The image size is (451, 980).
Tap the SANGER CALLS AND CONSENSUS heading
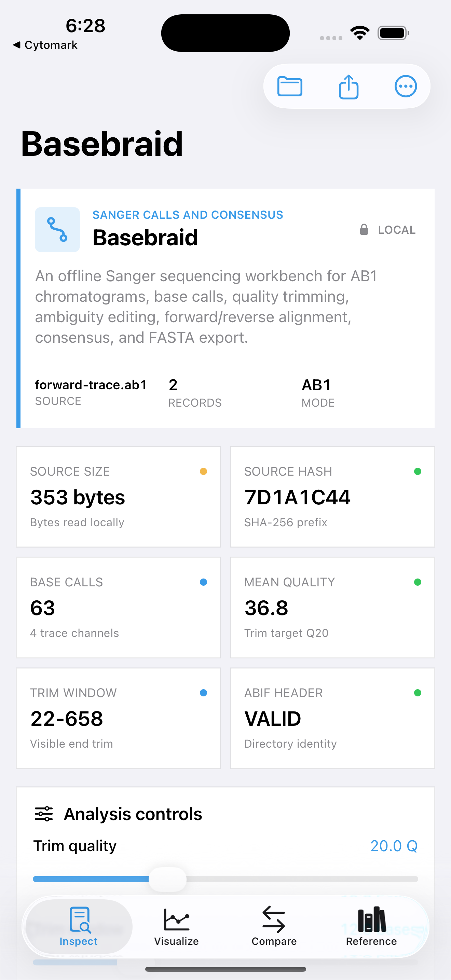(188, 215)
